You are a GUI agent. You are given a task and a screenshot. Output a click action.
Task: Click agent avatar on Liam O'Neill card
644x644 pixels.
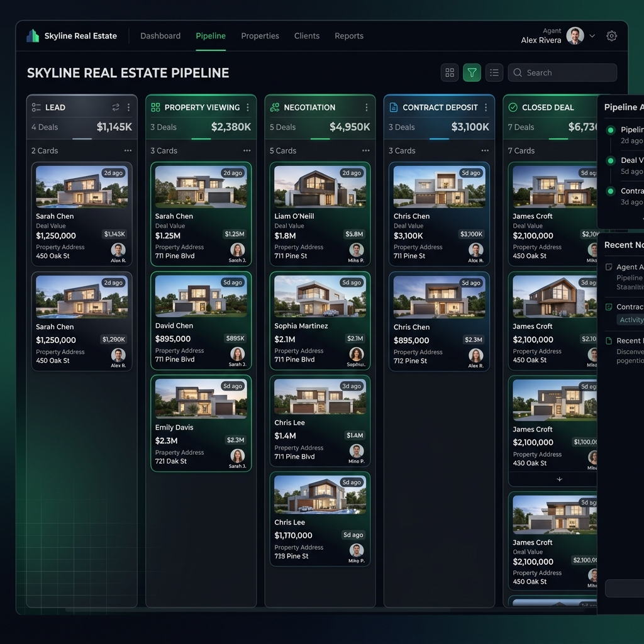357,250
